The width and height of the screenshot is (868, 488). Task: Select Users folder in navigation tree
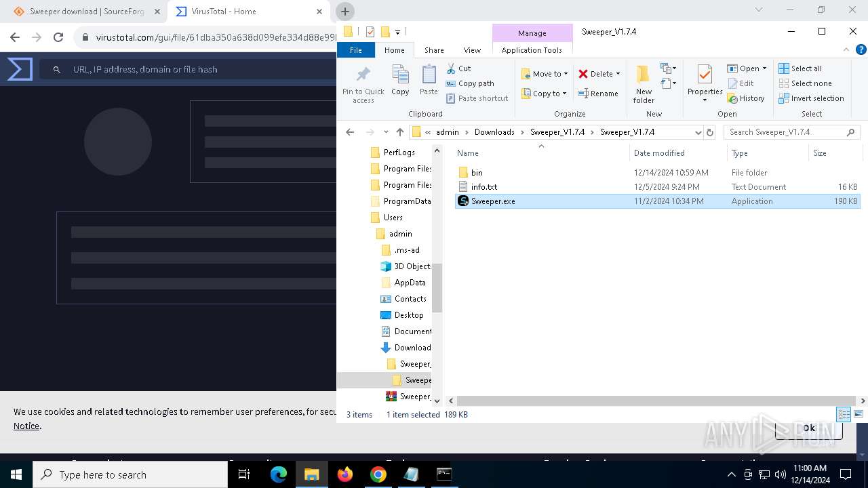pyautogui.click(x=393, y=218)
